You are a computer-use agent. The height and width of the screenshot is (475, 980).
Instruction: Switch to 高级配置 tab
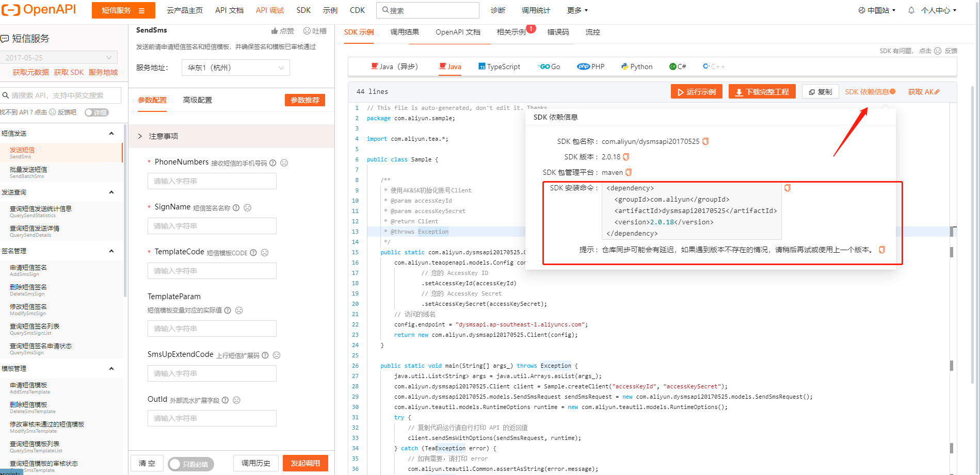pyautogui.click(x=198, y=100)
